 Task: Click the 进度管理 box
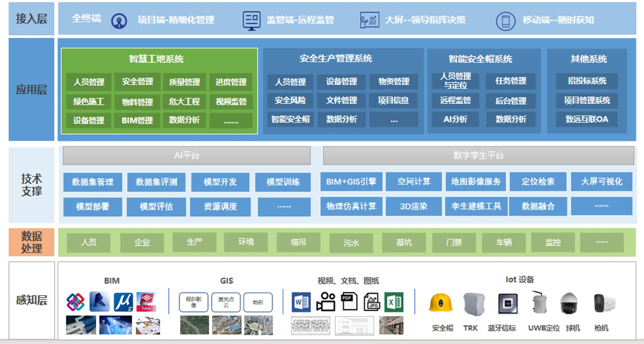click(231, 82)
